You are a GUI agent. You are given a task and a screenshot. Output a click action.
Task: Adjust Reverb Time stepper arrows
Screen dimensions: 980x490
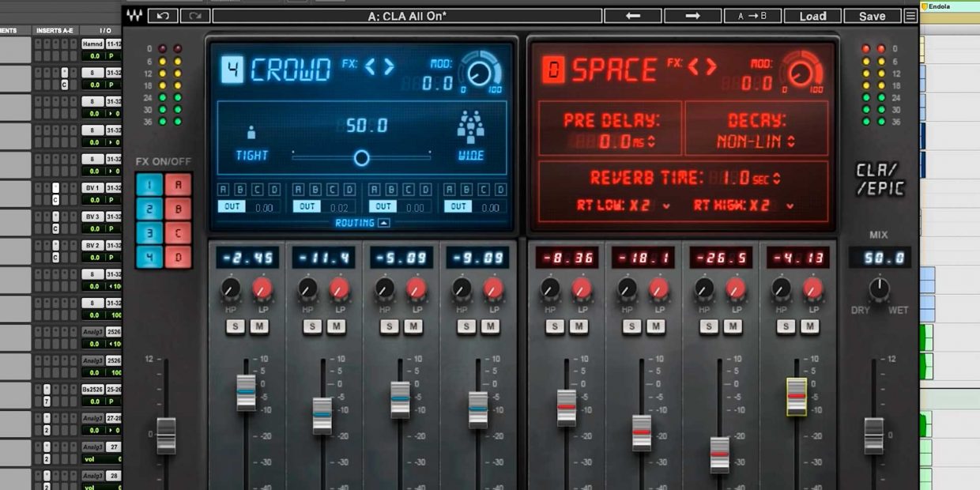pyautogui.click(x=777, y=179)
